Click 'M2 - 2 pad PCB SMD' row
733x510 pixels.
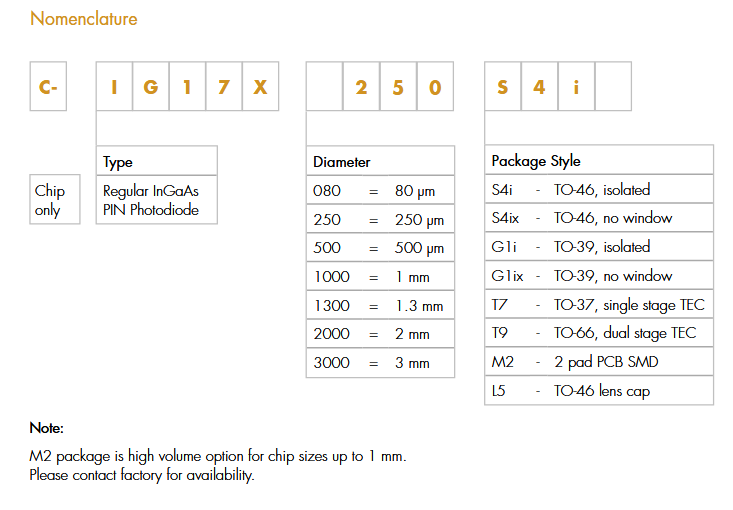(598, 362)
